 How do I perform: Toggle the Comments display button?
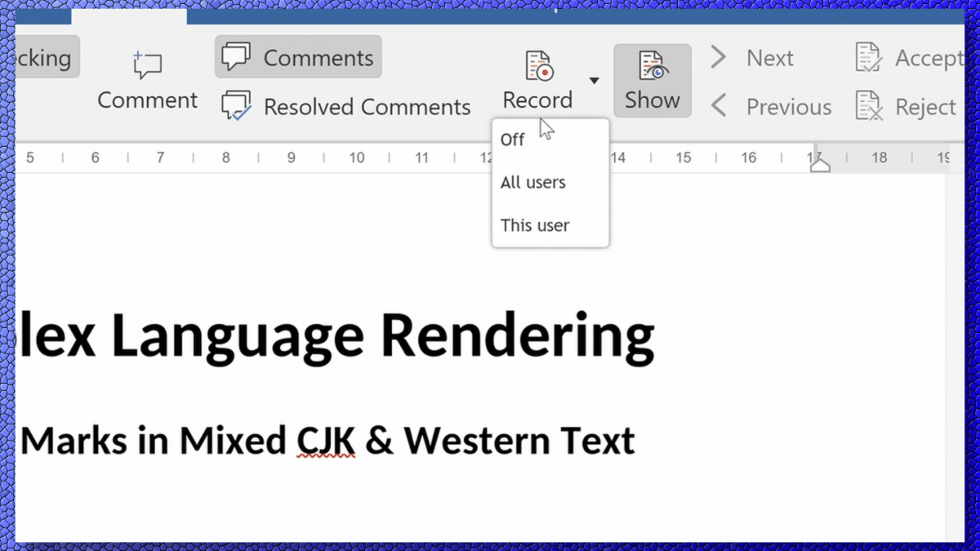(298, 58)
